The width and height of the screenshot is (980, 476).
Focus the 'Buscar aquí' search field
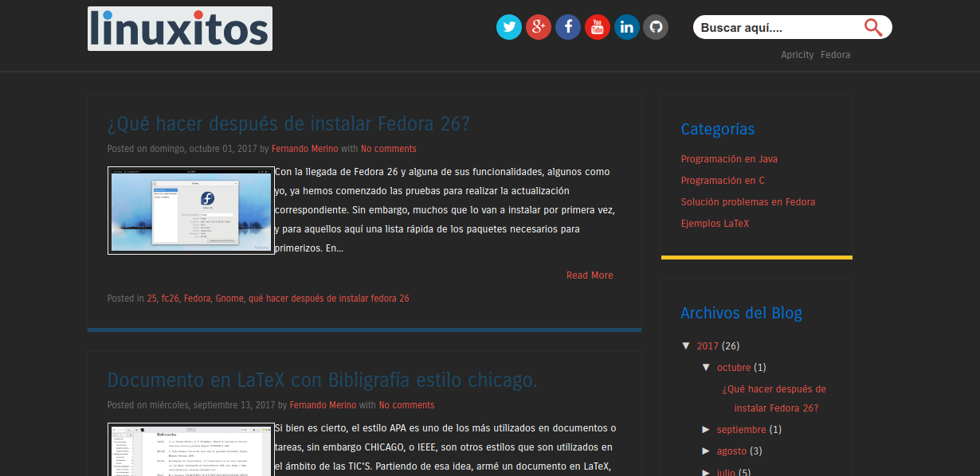tap(777, 28)
